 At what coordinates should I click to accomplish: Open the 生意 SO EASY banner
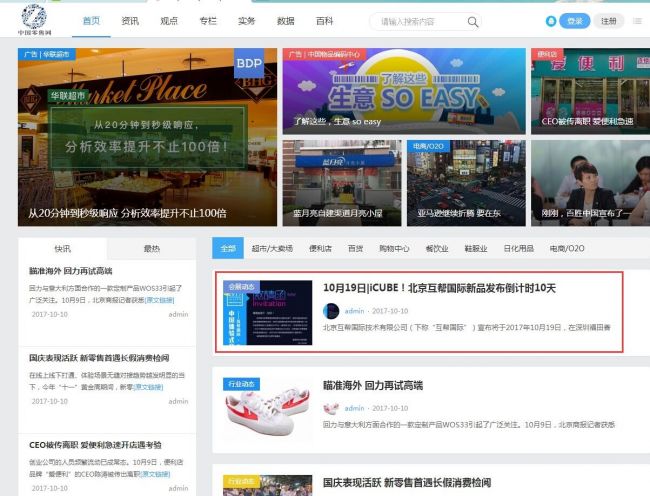point(404,91)
